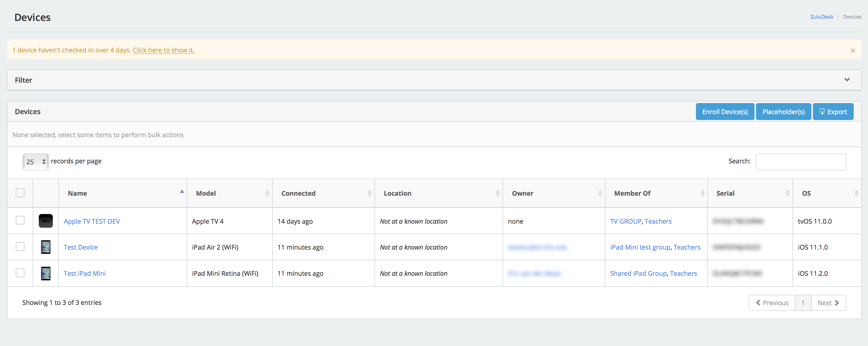The height and width of the screenshot is (346, 868).
Task: Select all devices with header checkbox
Action: pos(20,193)
